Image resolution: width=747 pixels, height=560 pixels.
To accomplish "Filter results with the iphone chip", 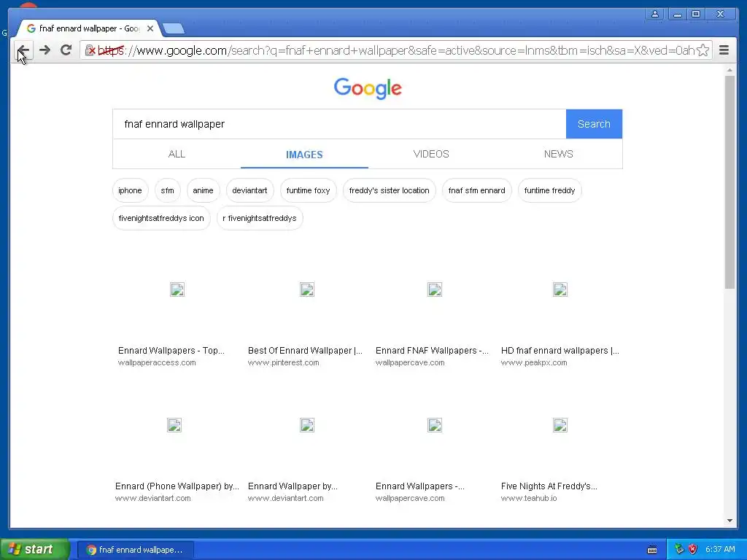I will click(x=130, y=190).
